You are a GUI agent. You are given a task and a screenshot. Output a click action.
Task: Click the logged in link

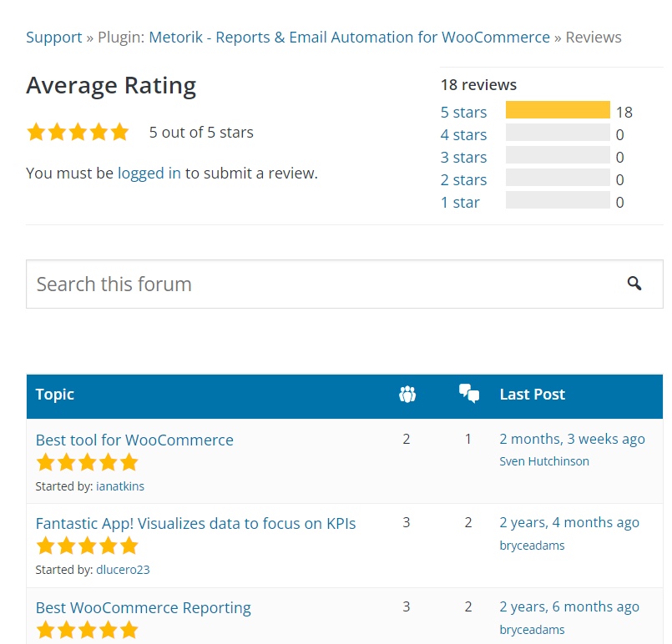[x=149, y=174]
